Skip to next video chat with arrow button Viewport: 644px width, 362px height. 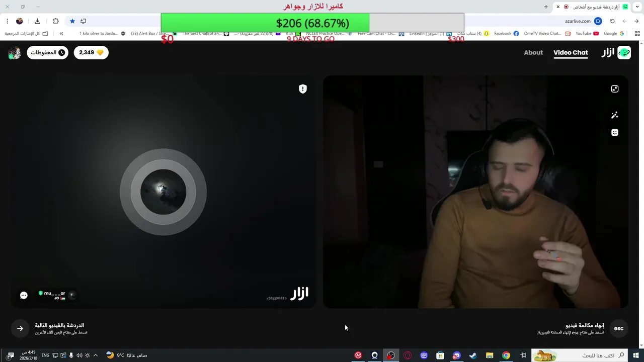pos(20,328)
